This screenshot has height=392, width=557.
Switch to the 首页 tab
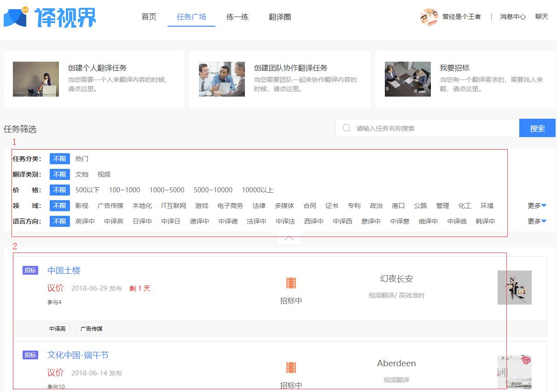(148, 17)
